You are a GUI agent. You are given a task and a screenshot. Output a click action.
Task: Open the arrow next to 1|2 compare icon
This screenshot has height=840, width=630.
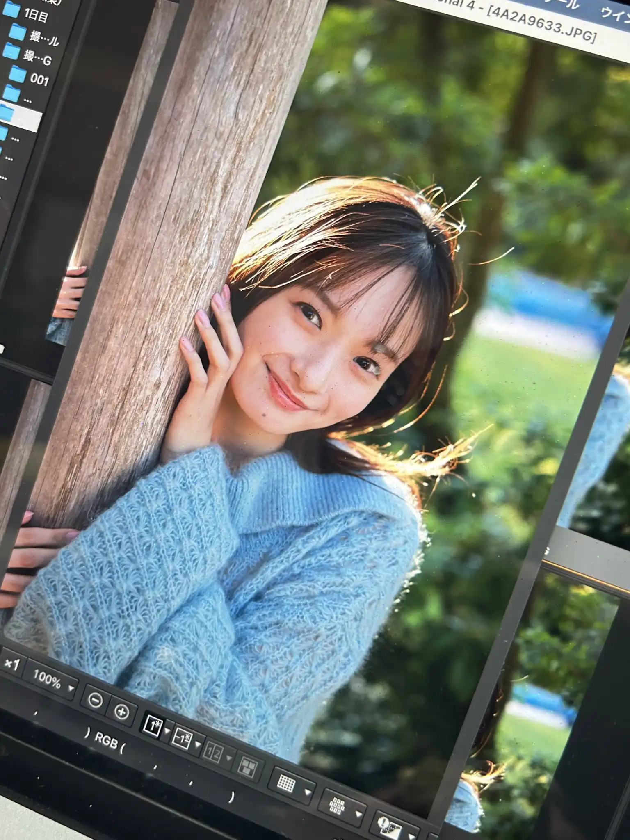[x=229, y=758]
